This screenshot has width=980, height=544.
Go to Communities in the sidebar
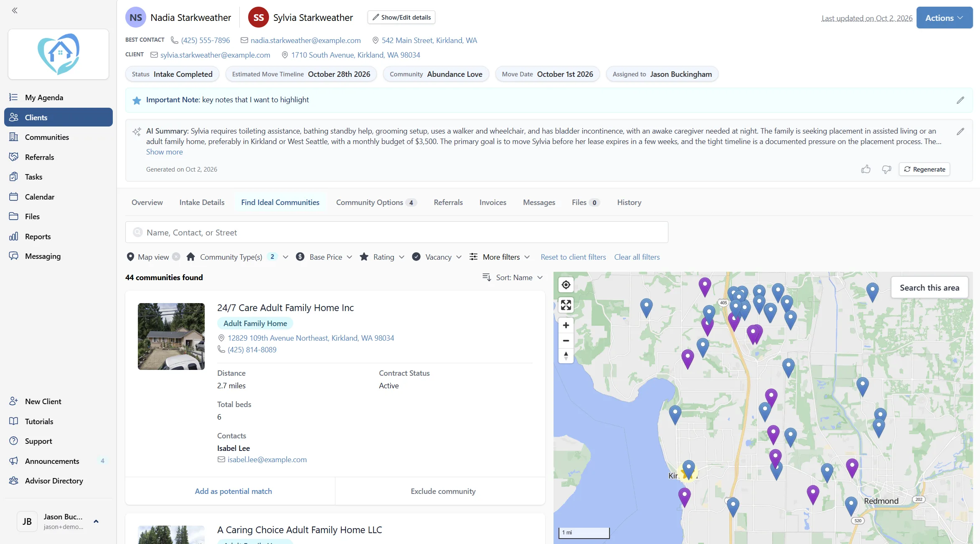pos(58,137)
